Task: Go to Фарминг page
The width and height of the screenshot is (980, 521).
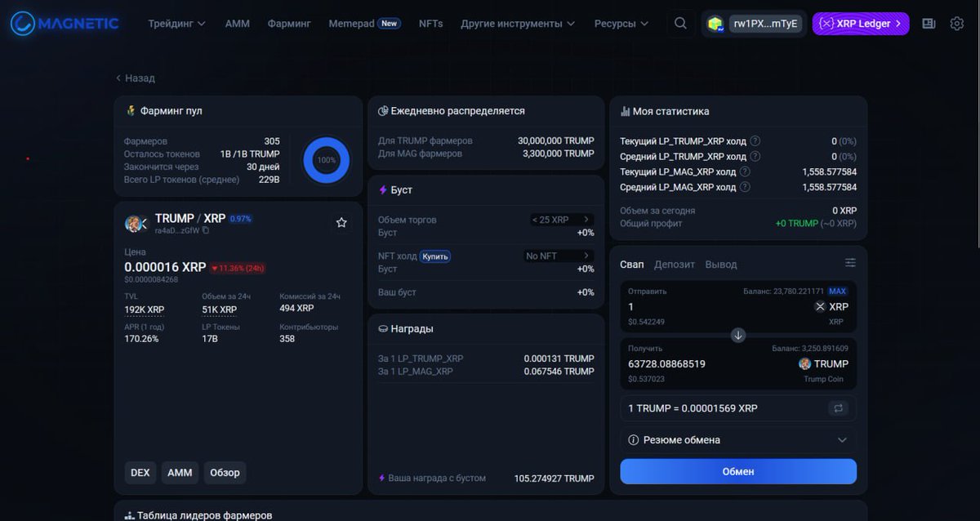Action: (289, 24)
